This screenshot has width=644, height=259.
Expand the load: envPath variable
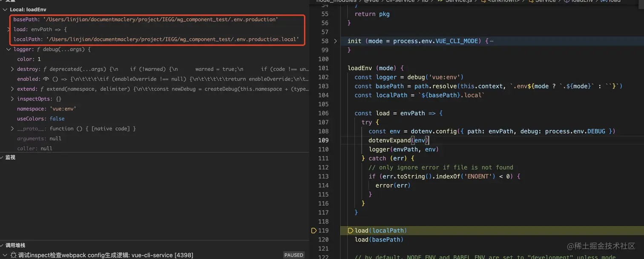pos(9,29)
